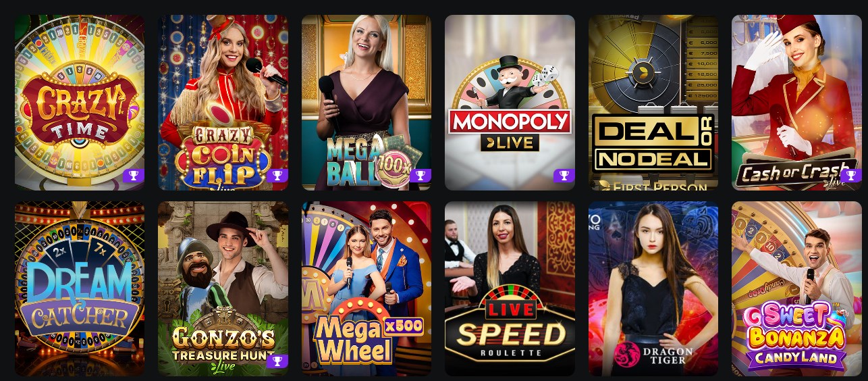This screenshot has width=868, height=381.
Task: Click the trophy badge on Monopoly Live
Action: click(564, 176)
